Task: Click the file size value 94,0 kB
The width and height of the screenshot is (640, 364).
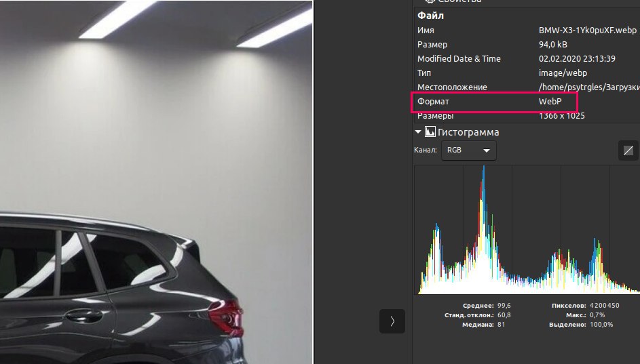Action: [552, 45]
